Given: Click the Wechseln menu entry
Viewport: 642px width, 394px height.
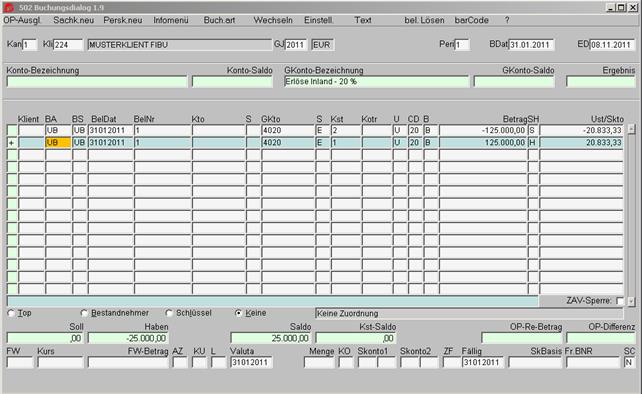Looking at the screenshot, I should point(273,20).
